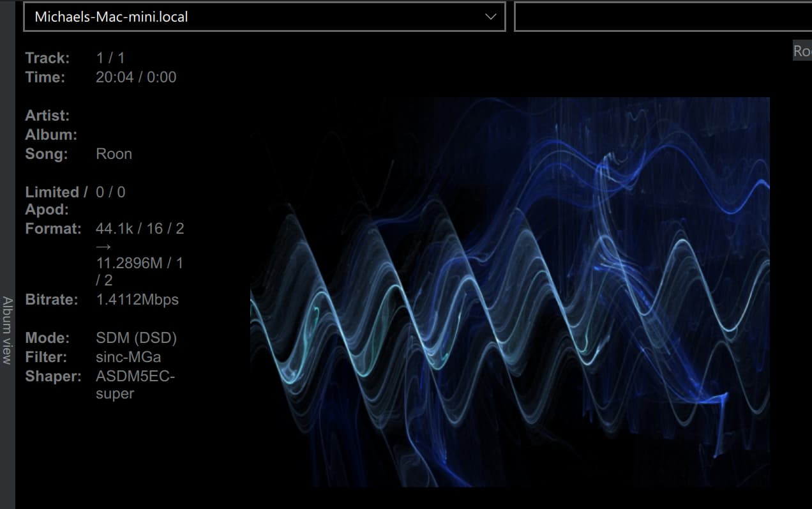The width and height of the screenshot is (812, 509).
Task: Click the mode value 'SDM (DSD)'
Action: coord(136,338)
